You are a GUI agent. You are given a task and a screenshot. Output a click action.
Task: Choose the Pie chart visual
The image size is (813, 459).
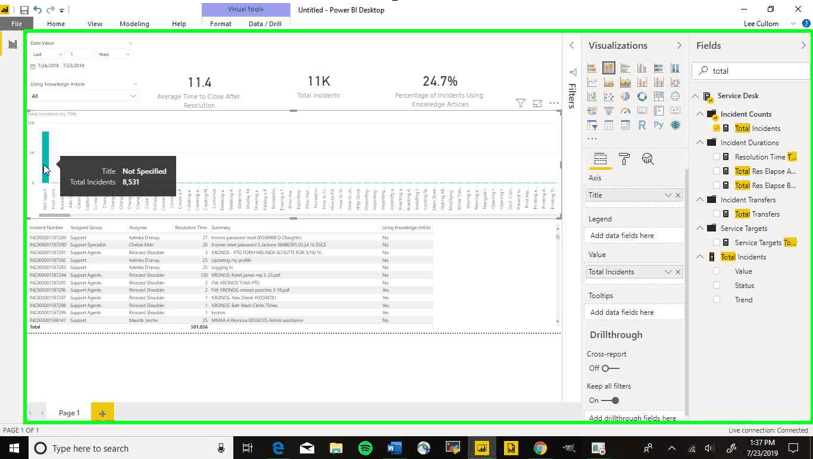(625, 96)
